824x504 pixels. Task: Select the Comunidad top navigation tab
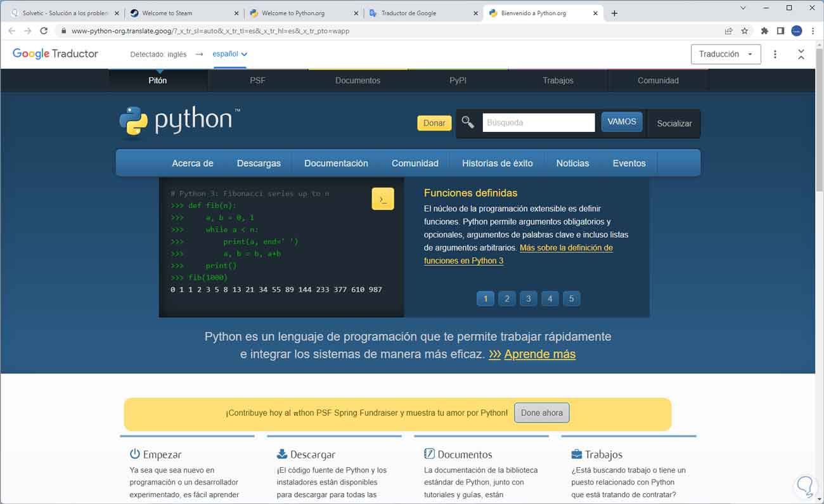[x=658, y=81]
